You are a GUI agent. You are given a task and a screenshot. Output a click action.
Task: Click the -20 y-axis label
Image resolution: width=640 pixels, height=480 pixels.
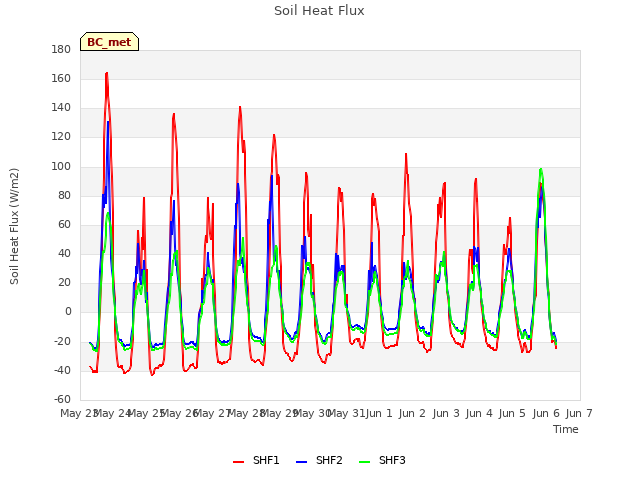pyautogui.click(x=62, y=341)
